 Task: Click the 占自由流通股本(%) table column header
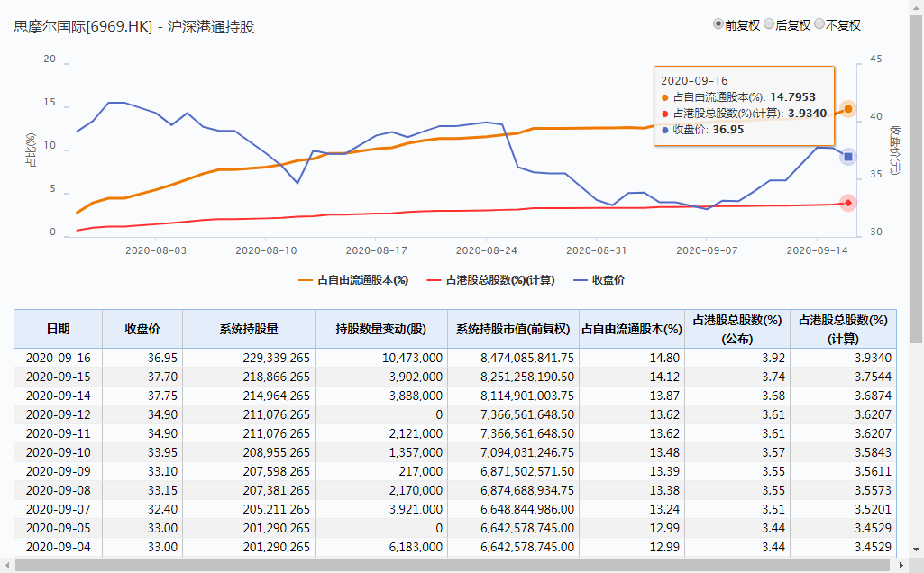(632, 329)
